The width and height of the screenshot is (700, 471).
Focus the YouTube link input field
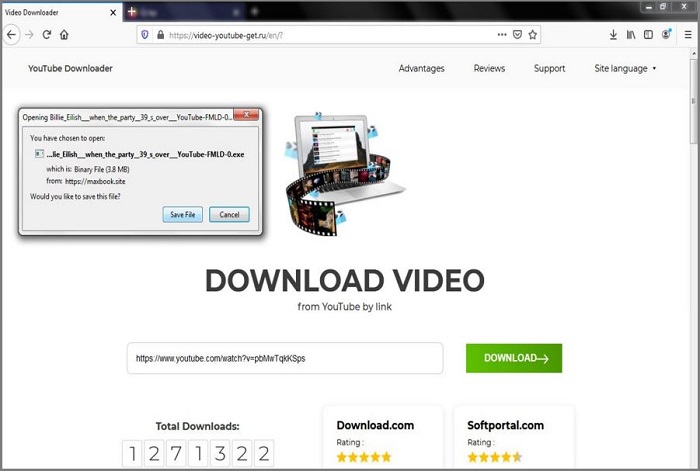point(284,358)
